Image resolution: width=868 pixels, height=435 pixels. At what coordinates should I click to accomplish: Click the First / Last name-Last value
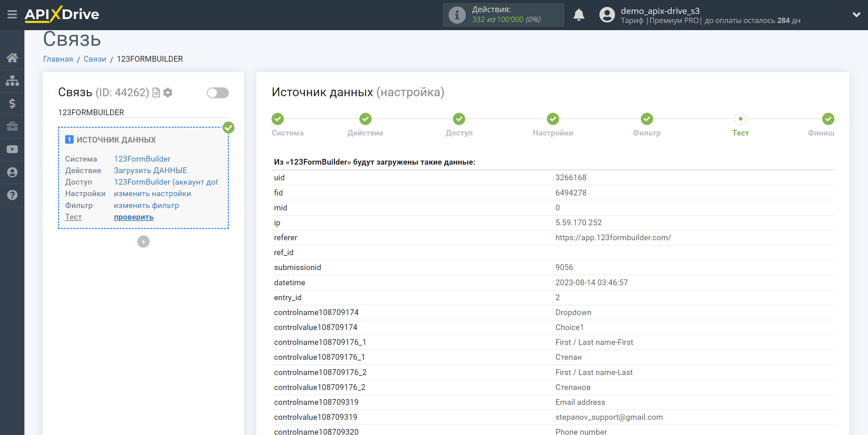tap(594, 372)
